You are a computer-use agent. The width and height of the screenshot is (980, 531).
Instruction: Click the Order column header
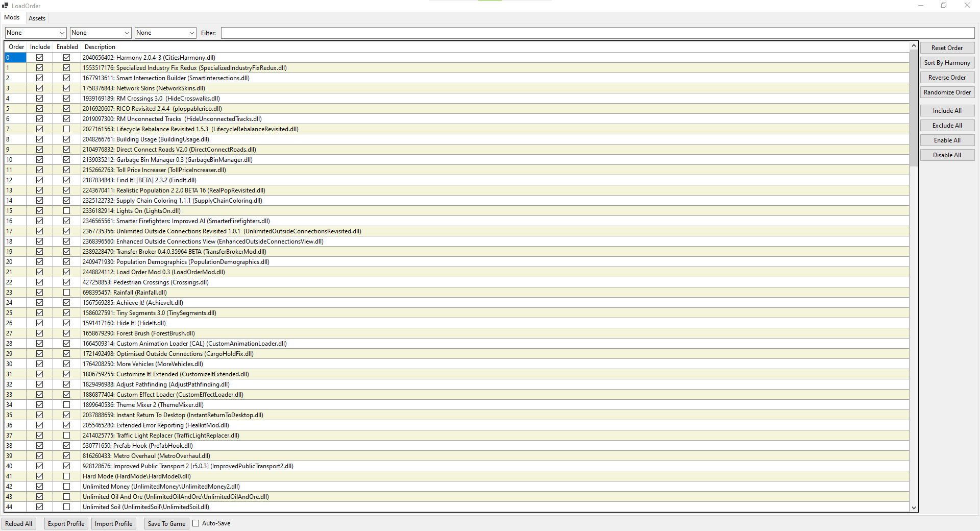click(16, 47)
